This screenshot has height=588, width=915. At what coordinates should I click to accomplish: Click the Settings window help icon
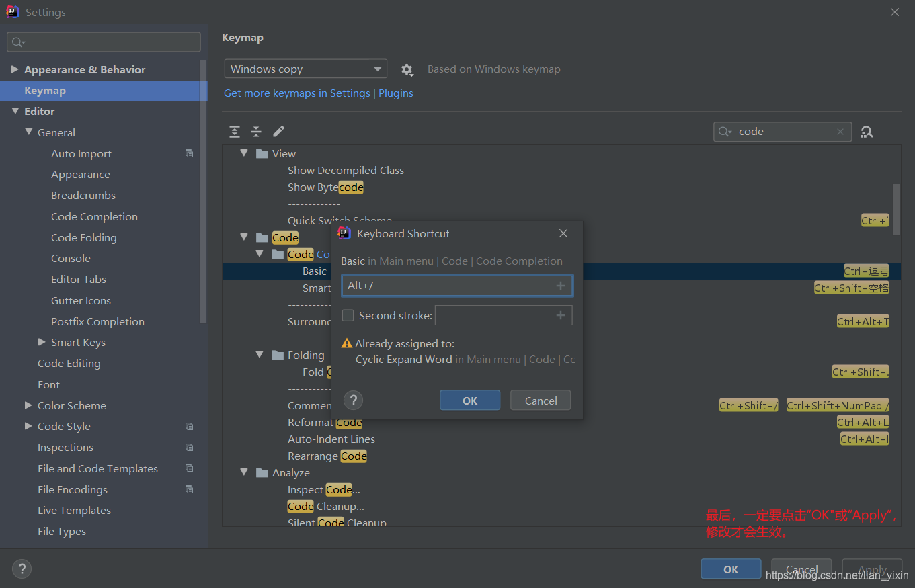pos(22,569)
